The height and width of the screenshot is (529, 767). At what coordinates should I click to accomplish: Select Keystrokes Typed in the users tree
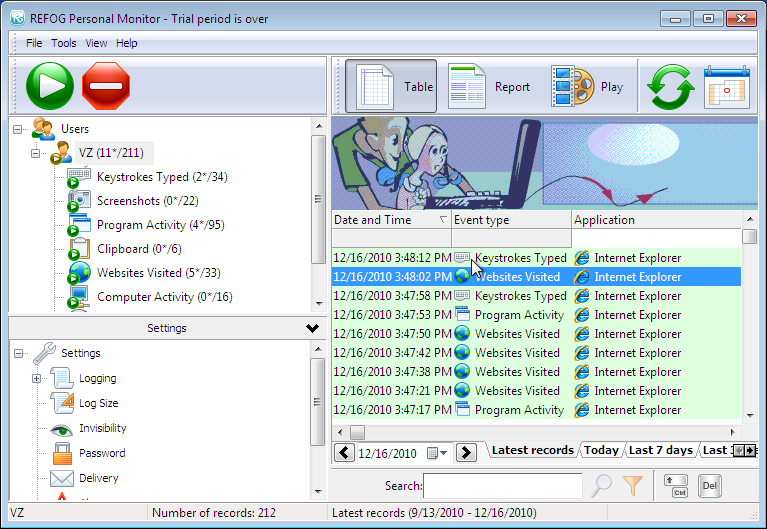point(162,177)
